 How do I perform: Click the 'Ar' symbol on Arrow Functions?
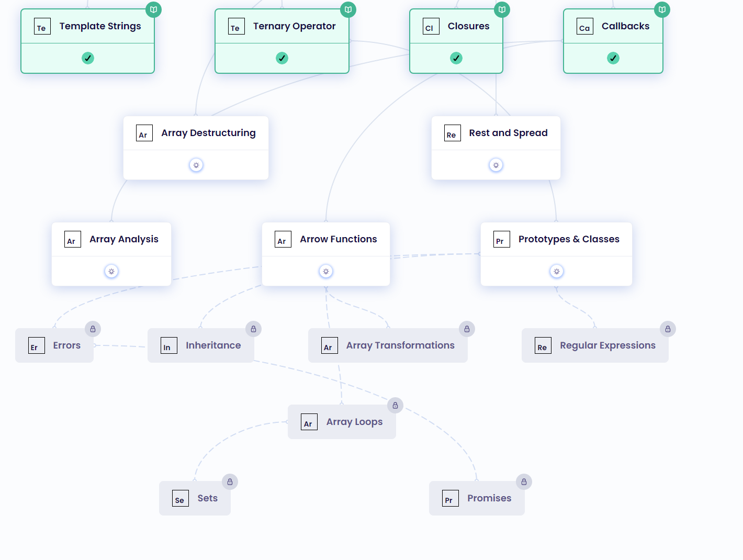point(283,240)
